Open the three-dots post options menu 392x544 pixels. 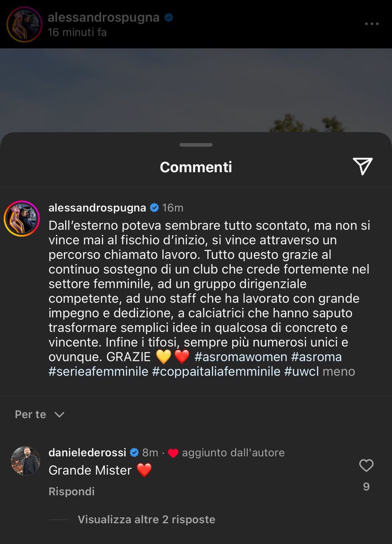pyautogui.click(x=372, y=24)
